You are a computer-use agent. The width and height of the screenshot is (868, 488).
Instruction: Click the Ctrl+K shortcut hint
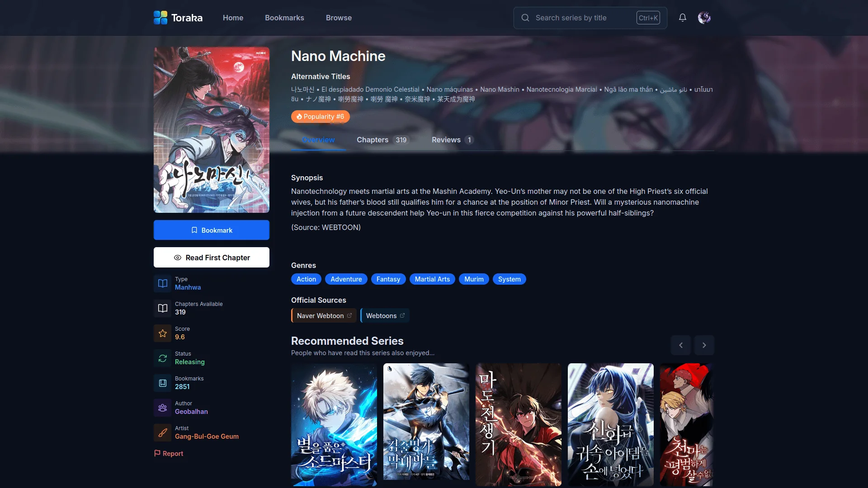tap(648, 18)
